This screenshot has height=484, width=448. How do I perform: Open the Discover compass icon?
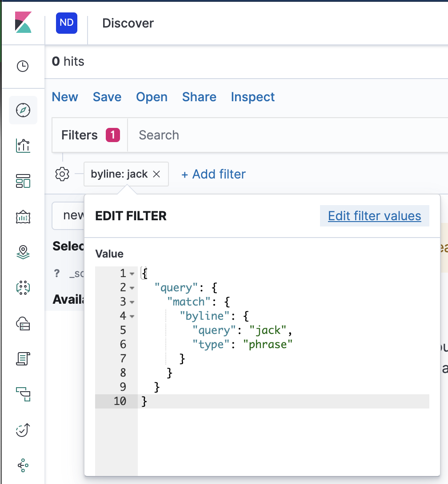pyautogui.click(x=23, y=110)
